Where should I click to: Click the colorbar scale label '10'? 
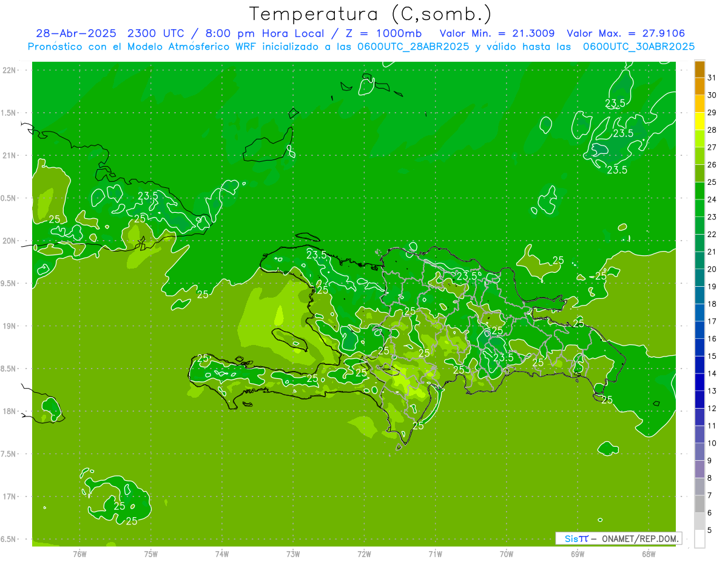(712, 443)
